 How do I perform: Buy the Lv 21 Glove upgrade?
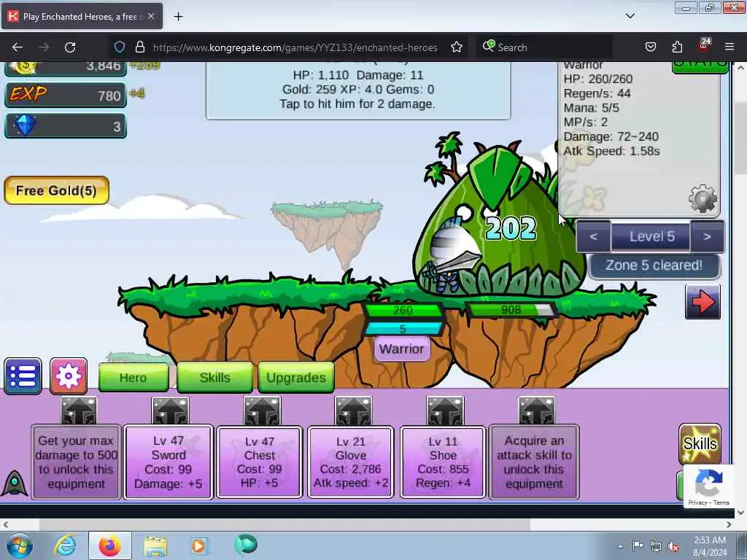(351, 462)
